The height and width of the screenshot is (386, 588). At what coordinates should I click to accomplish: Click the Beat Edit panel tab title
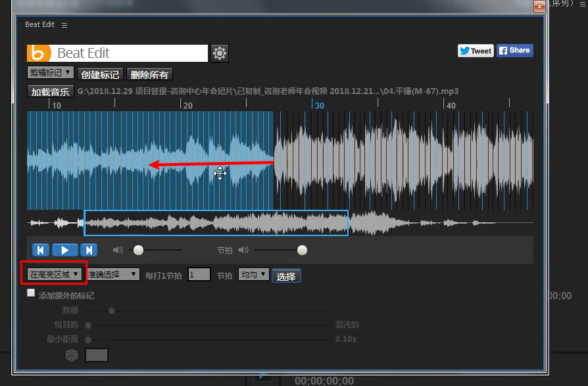point(39,24)
